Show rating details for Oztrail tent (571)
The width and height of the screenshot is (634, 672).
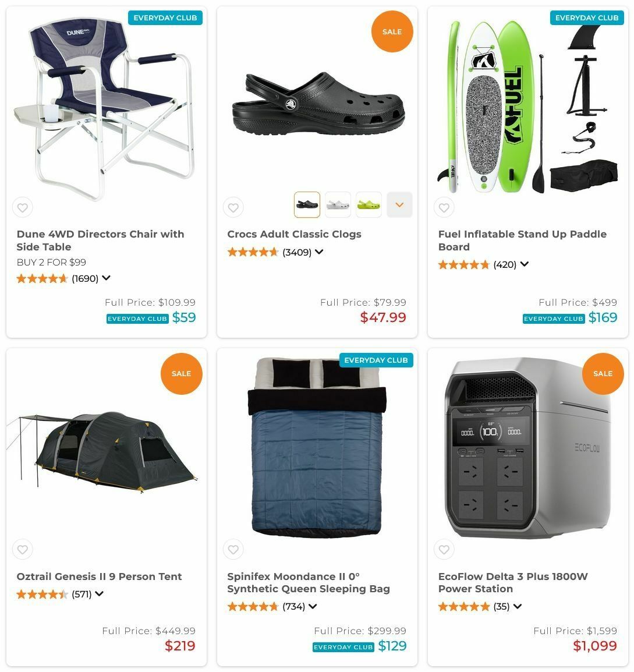click(x=100, y=594)
